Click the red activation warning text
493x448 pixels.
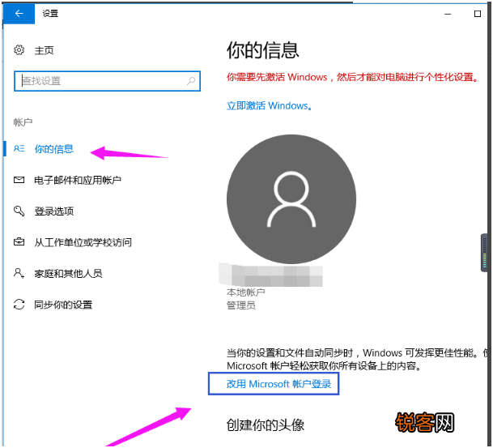[352, 77]
